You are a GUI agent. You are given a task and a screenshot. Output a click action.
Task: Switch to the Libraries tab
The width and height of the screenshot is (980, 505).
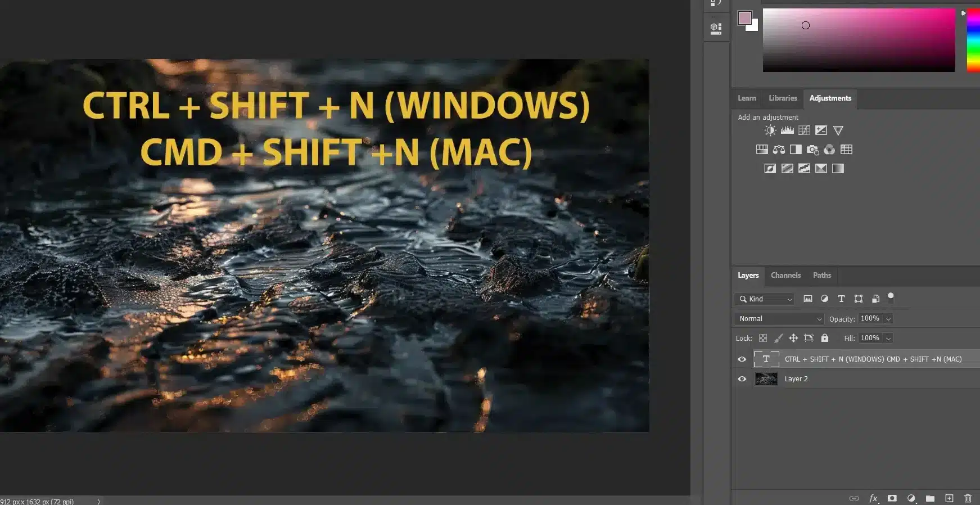click(x=783, y=98)
